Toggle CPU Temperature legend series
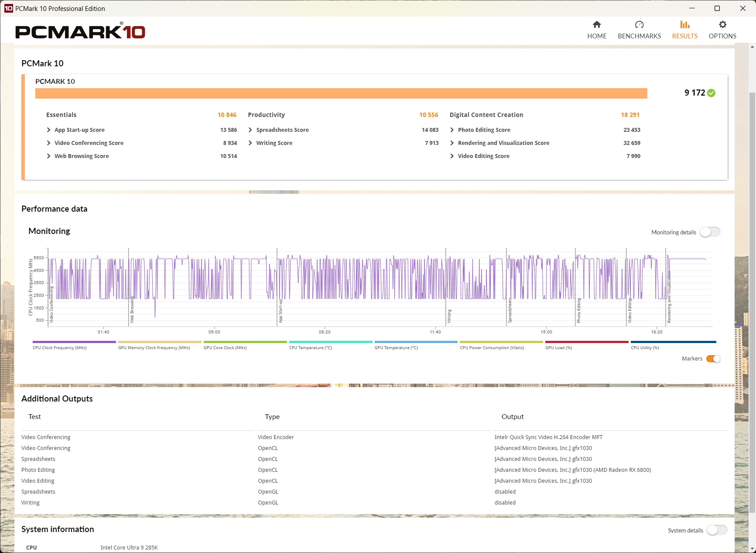Image resolution: width=756 pixels, height=553 pixels. [331, 345]
